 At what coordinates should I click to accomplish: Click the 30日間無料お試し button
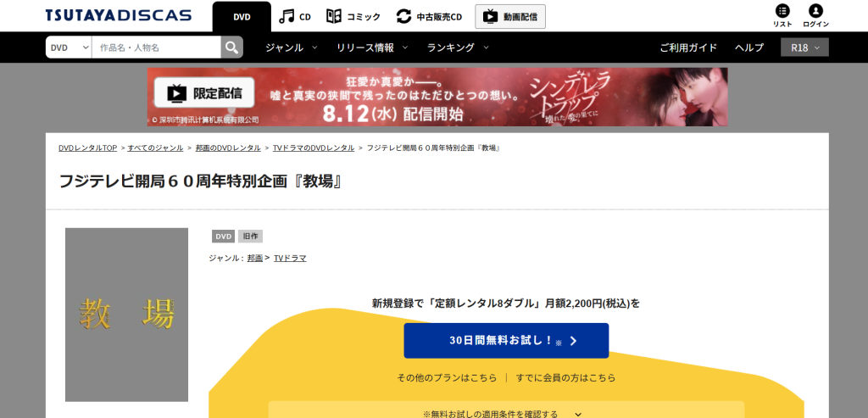pyautogui.click(x=506, y=341)
